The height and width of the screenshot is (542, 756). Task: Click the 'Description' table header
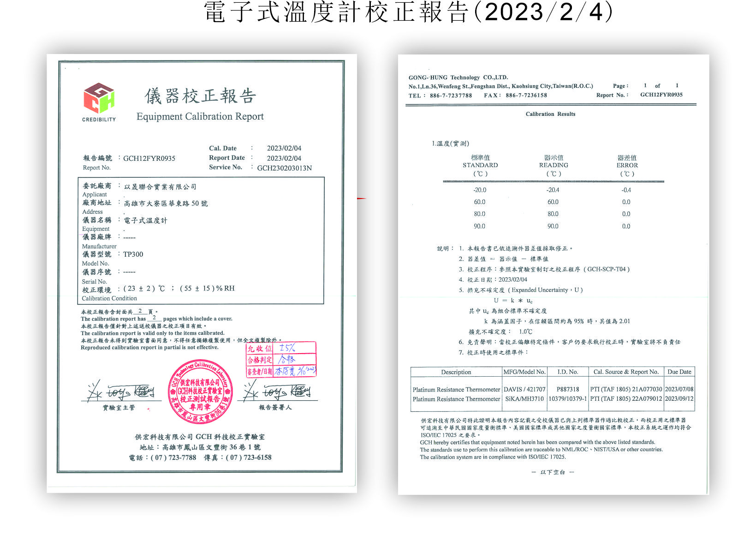click(x=456, y=372)
